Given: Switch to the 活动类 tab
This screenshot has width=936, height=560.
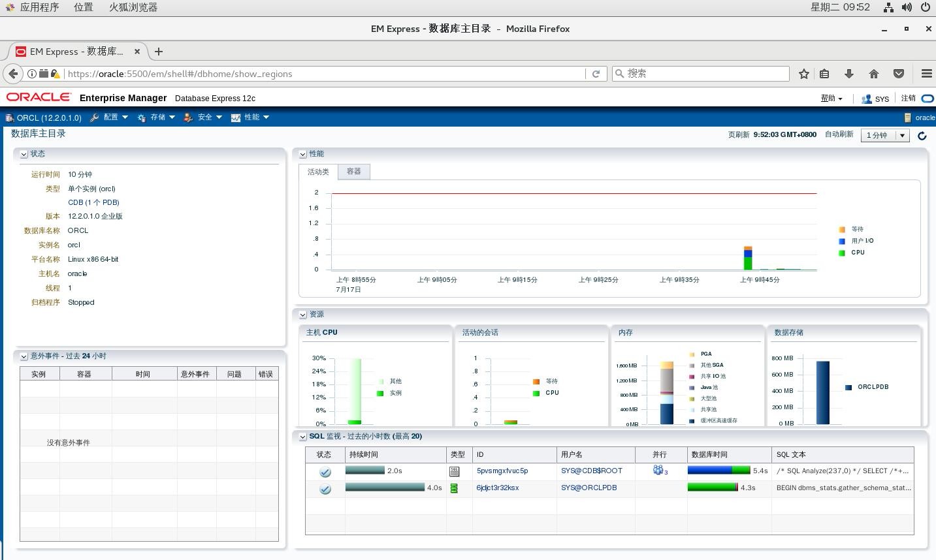Looking at the screenshot, I should pyautogui.click(x=318, y=172).
